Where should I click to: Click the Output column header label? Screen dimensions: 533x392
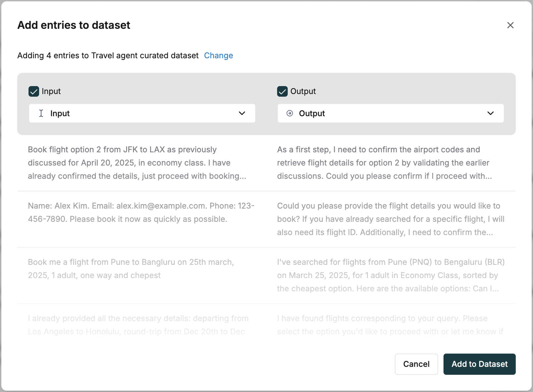pyautogui.click(x=303, y=91)
